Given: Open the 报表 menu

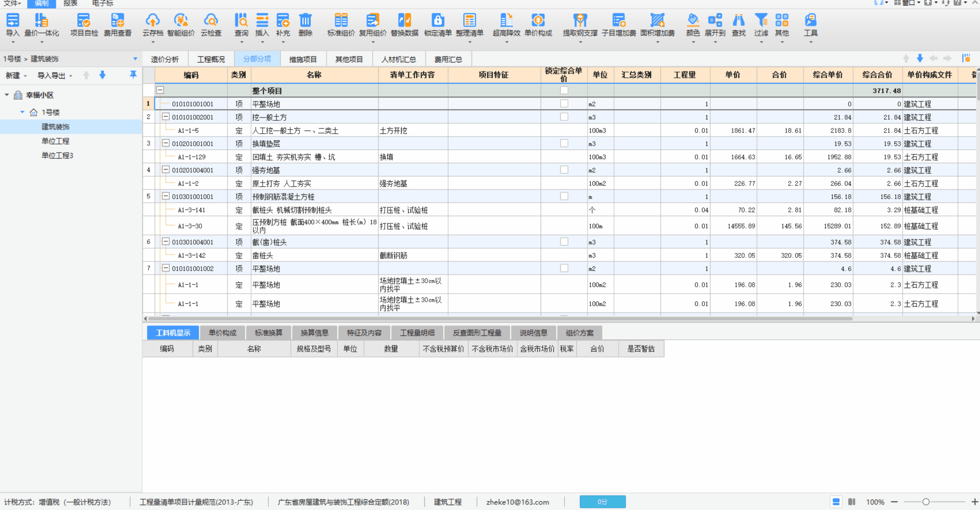Looking at the screenshot, I should (x=70, y=3).
